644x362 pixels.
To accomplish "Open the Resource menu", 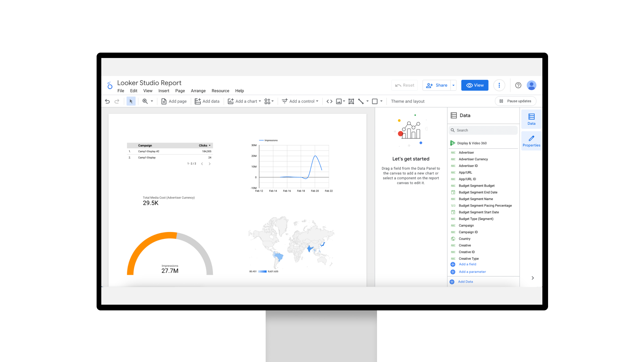I will pos(220,91).
